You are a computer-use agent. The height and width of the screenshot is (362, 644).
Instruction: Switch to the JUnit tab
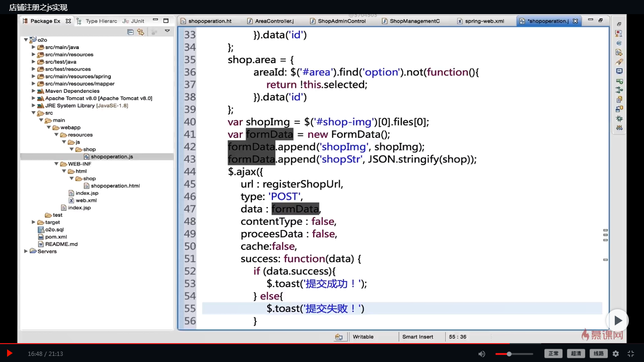(x=133, y=21)
